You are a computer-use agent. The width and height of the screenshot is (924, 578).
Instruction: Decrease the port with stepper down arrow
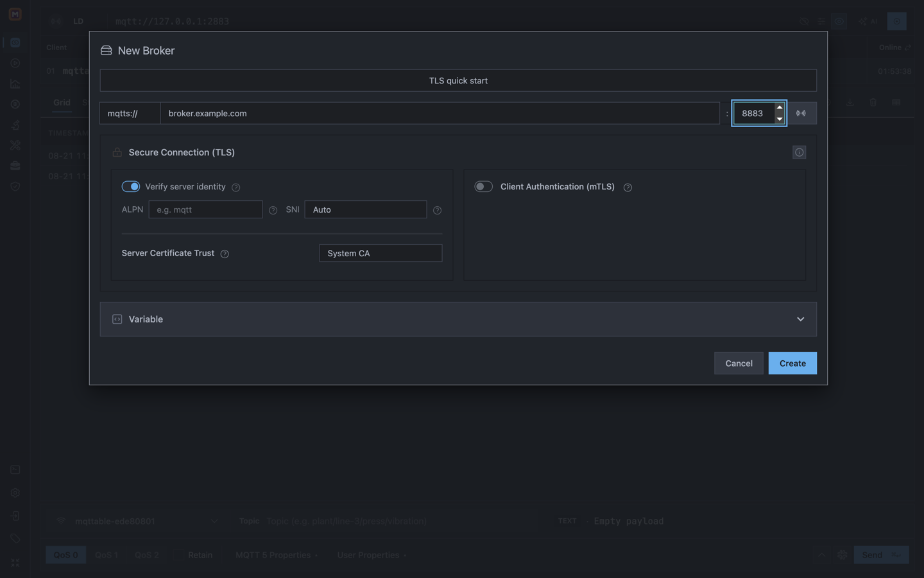point(780,119)
